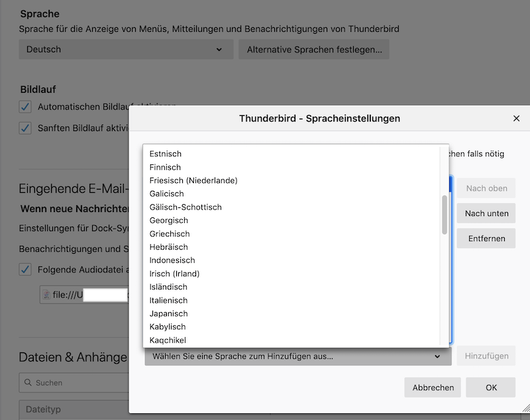Click the dropdown arrow in language selector
This screenshot has width=530, height=420.
pyautogui.click(x=437, y=356)
